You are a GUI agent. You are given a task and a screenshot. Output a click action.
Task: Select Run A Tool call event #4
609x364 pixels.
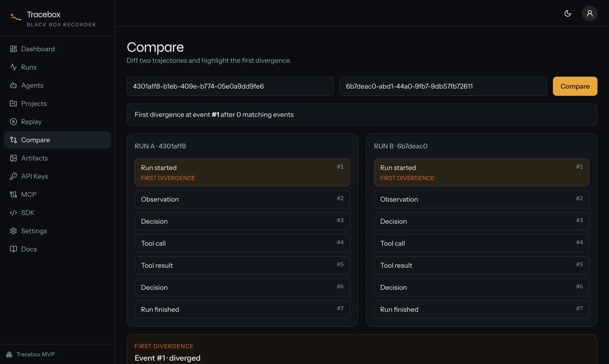point(242,243)
